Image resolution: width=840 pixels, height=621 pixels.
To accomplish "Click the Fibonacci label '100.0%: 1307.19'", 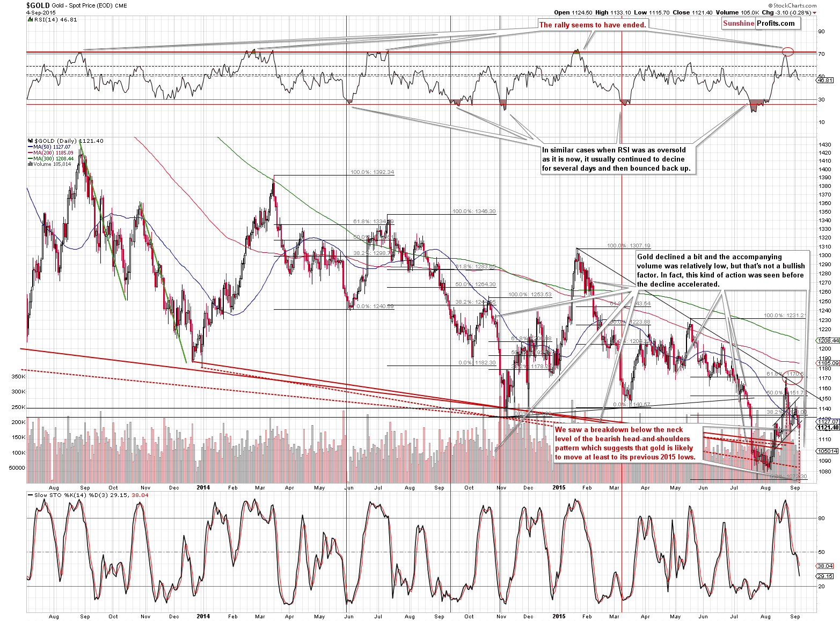I will (x=629, y=246).
